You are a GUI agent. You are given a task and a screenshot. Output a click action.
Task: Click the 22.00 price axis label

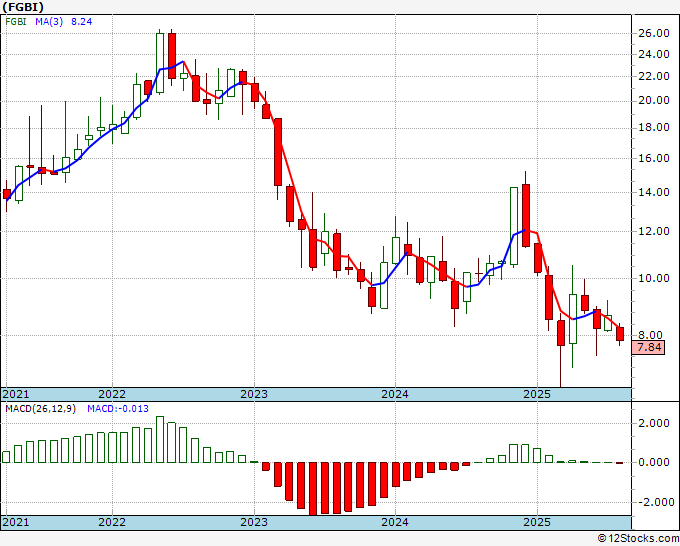tap(654, 76)
